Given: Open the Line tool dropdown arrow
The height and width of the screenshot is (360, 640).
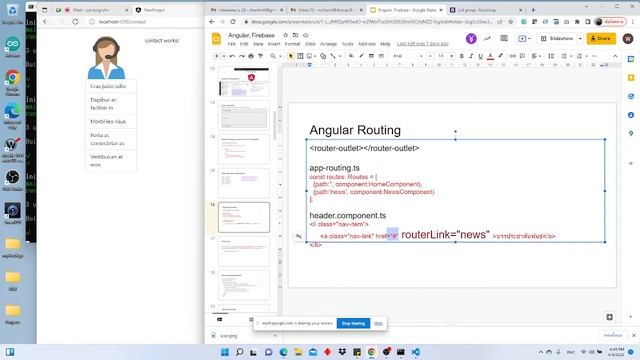Looking at the screenshot, I should point(340,56).
